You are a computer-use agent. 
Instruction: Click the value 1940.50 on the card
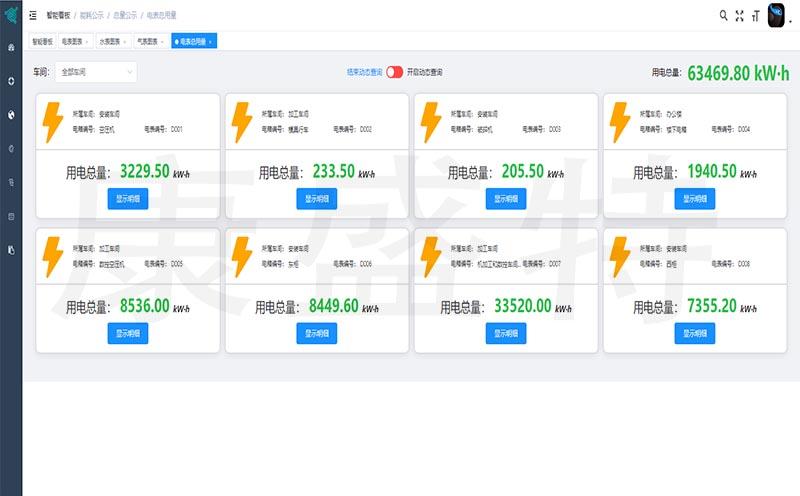click(712, 171)
